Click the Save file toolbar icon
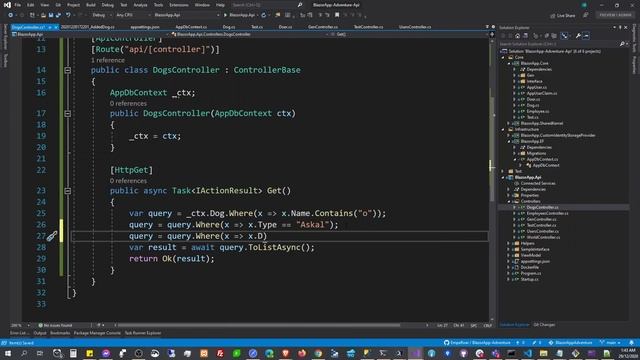 (x=51, y=15)
